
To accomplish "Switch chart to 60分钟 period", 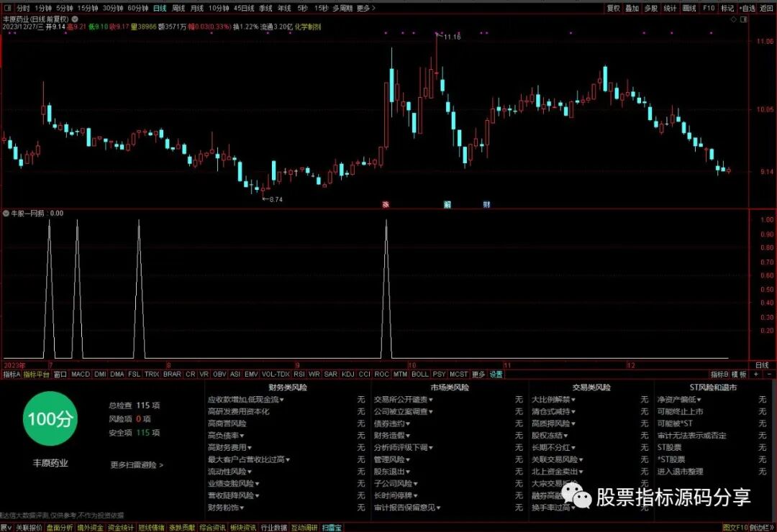I will (x=137, y=9).
